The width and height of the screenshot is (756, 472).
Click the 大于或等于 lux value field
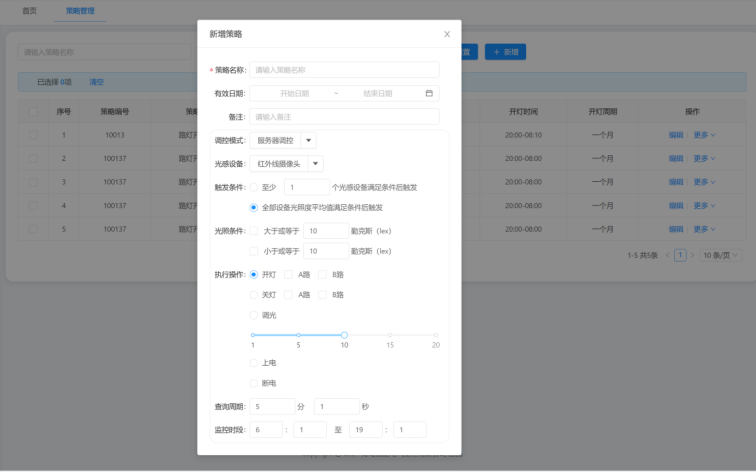click(x=326, y=231)
